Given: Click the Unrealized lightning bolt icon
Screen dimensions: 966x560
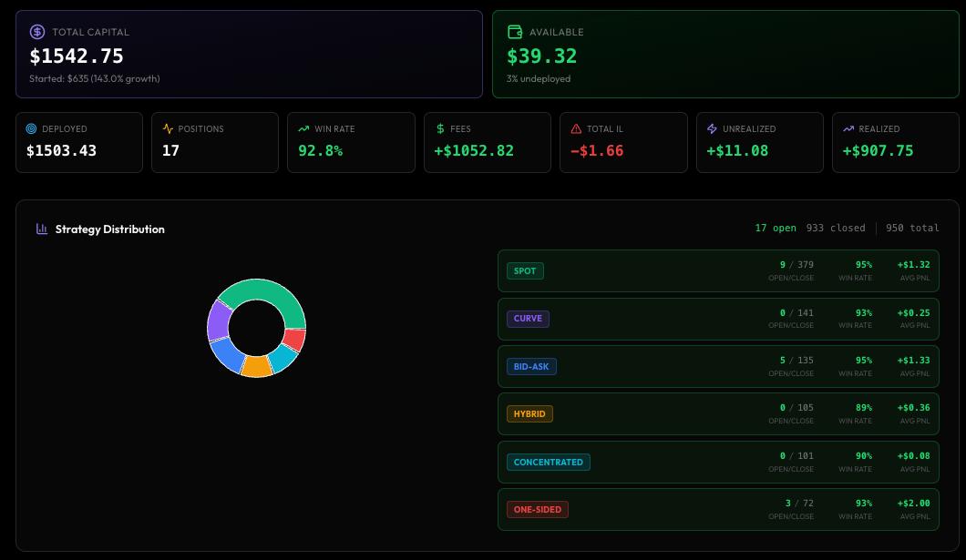Looking at the screenshot, I should coord(712,128).
